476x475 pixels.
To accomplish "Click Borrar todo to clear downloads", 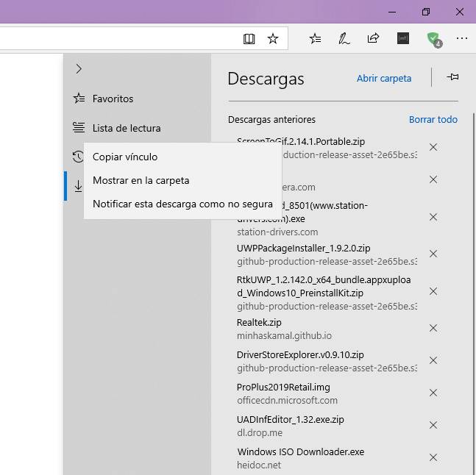I will tap(433, 119).
